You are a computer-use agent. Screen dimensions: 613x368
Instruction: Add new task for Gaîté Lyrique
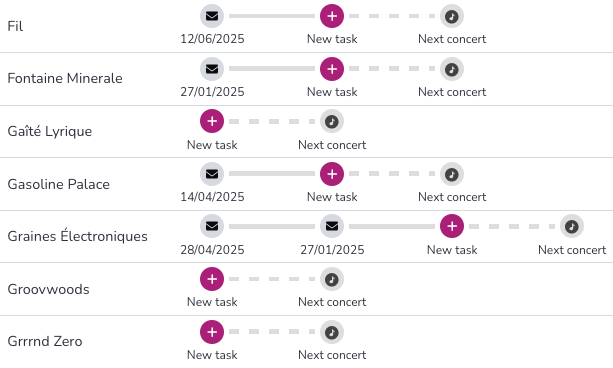(212, 121)
